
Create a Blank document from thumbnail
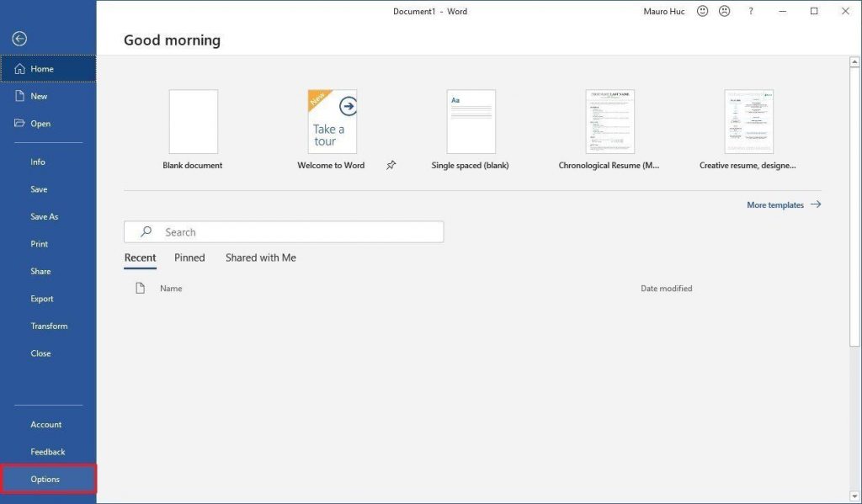point(193,122)
